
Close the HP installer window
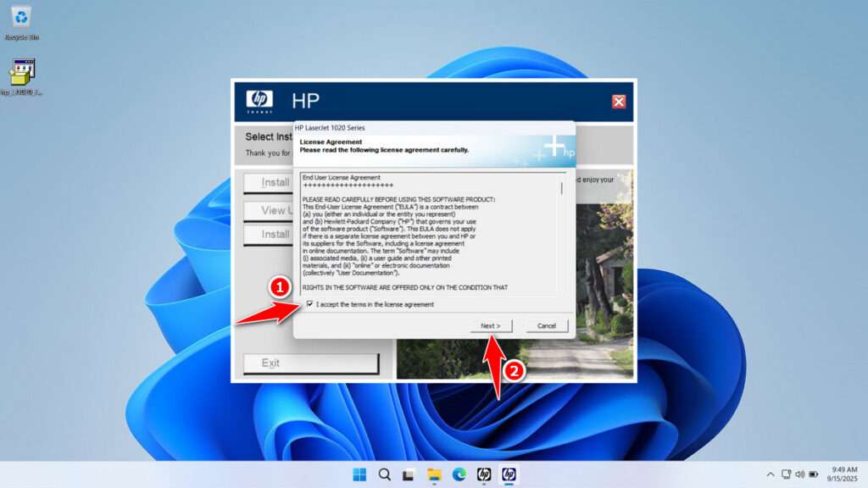click(x=618, y=102)
